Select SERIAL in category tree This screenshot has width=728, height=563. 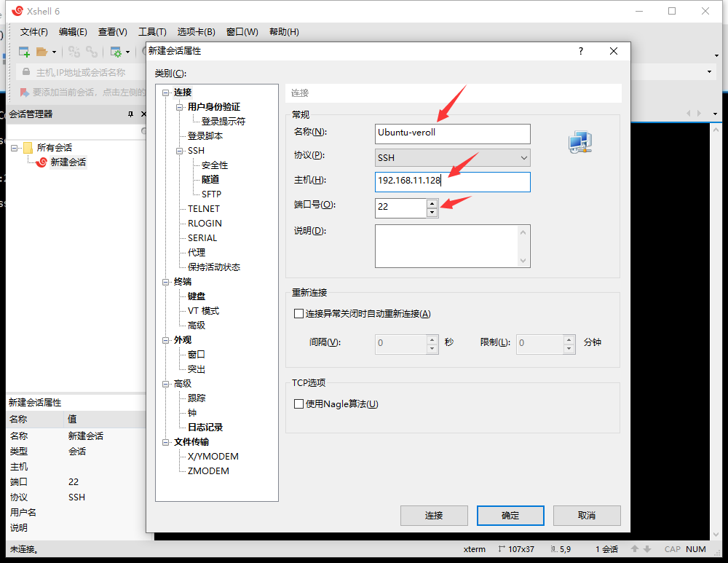coord(202,238)
